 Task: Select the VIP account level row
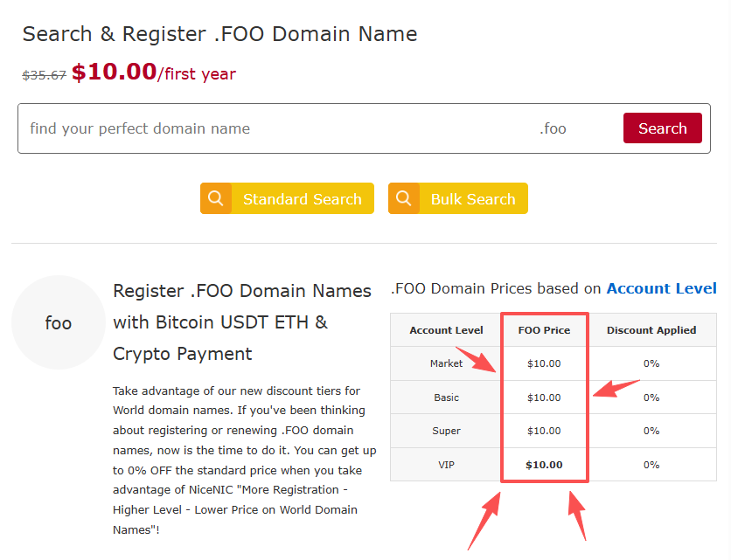click(x=446, y=465)
